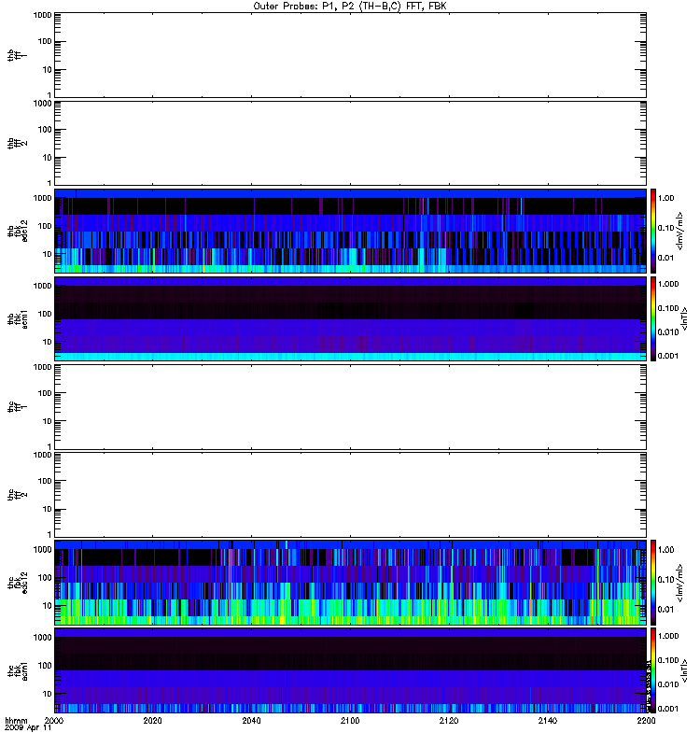Select the empty thb fff 1 panel
Screen dimensions: 700x747
(350, 55)
